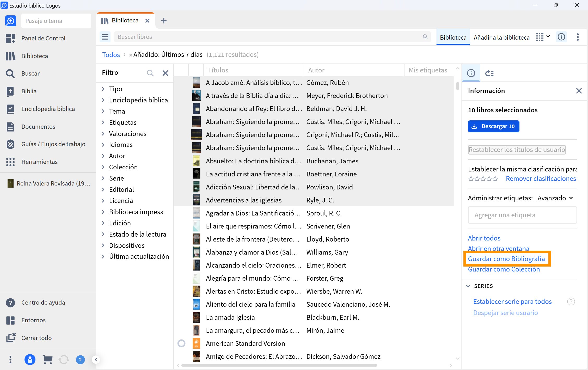Open the notifications badge showing 2
Viewport: 588px width, 370px height.
[x=80, y=360]
